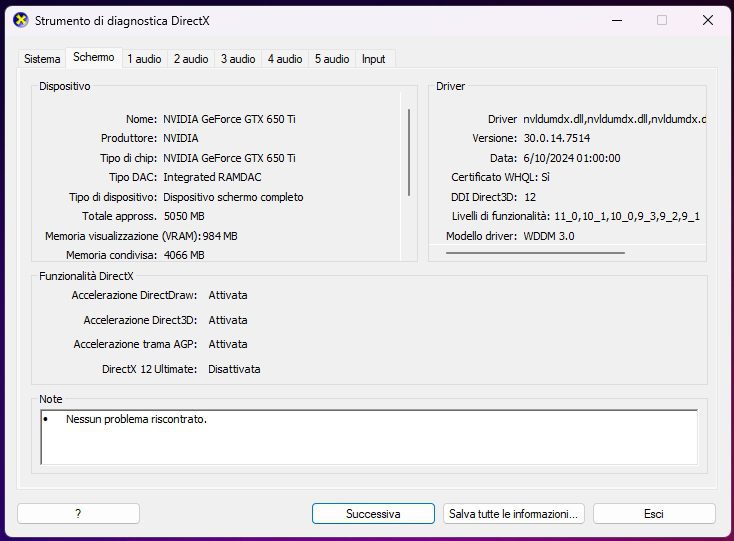Select the Produttore value NVIDIA
The width and height of the screenshot is (734, 541).
(181, 139)
